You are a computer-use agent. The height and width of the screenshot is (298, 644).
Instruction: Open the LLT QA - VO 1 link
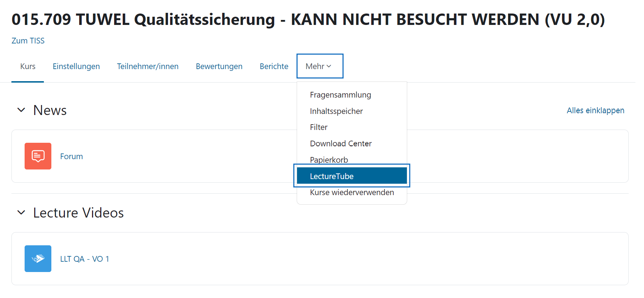85,259
